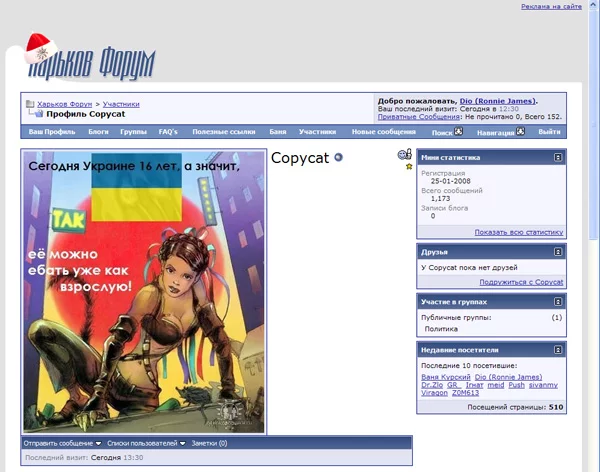600x472 pixels.
Task: Collapse the Друзья panel
Action: (558, 252)
